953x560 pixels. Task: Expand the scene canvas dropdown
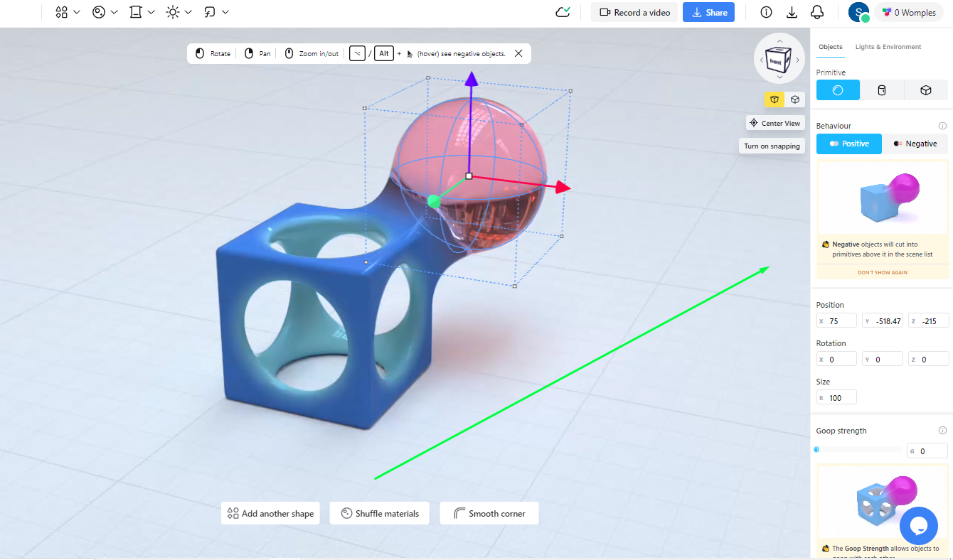pos(142,12)
